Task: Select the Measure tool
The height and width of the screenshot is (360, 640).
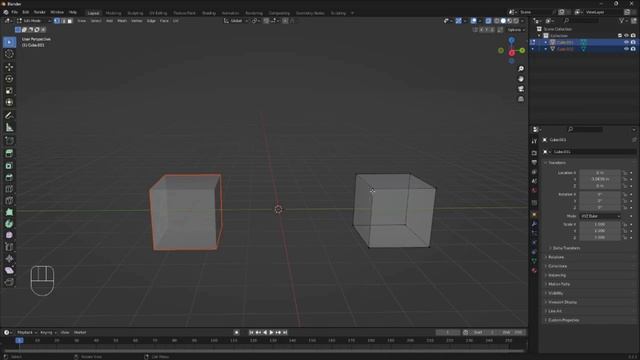Action: coord(9,128)
